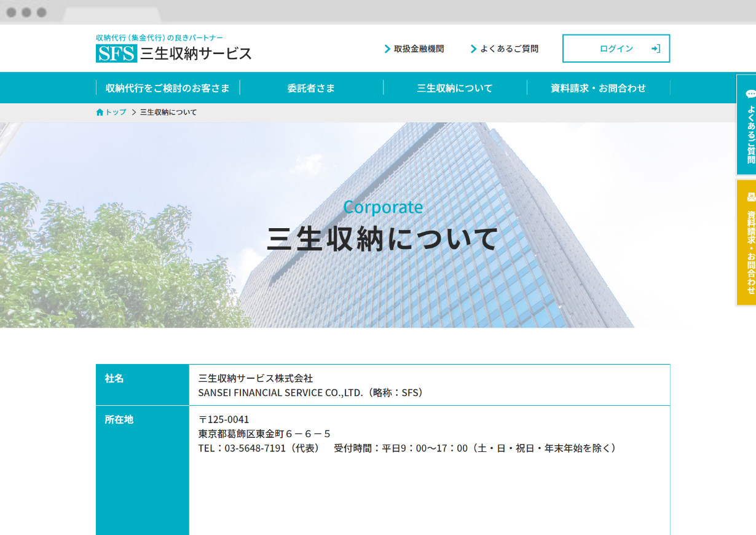Open よくあるご質問 link in header
756x535 pixels.
pyautogui.click(x=509, y=49)
